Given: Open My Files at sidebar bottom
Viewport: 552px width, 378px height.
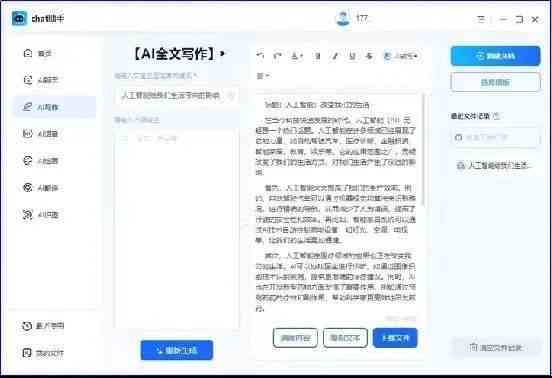Looking at the screenshot, I should [x=43, y=353].
